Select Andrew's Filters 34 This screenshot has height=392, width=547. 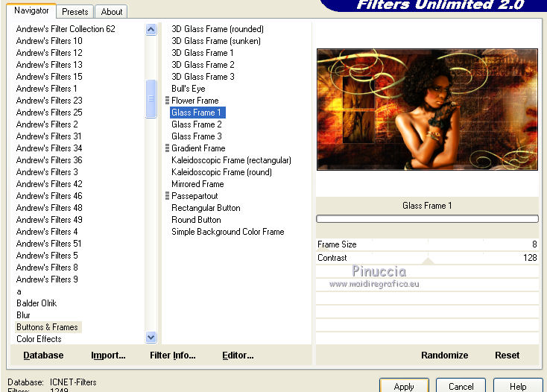[x=49, y=148]
